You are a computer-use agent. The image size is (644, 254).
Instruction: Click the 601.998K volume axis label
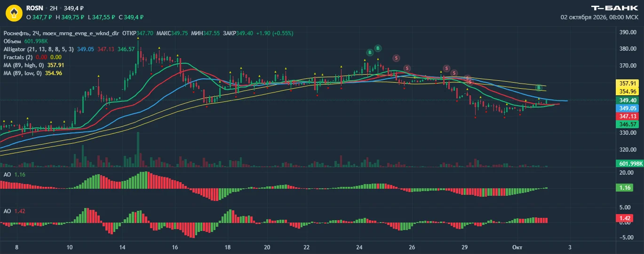[629, 163]
